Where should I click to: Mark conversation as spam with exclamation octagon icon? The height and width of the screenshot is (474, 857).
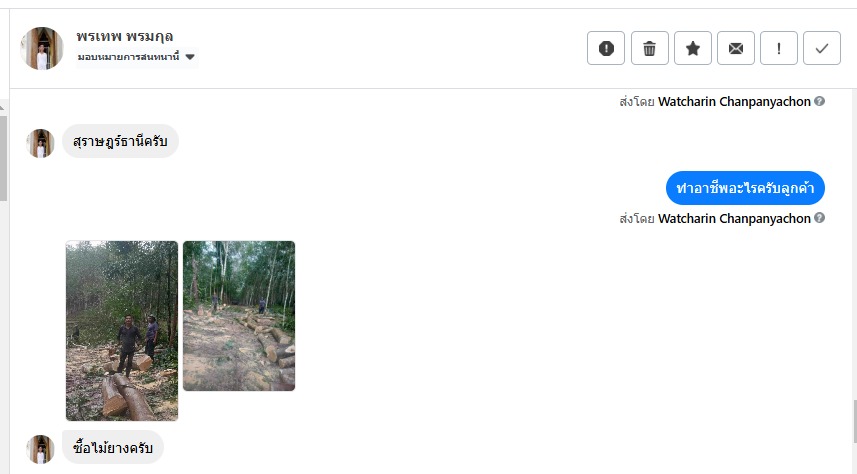(606, 48)
